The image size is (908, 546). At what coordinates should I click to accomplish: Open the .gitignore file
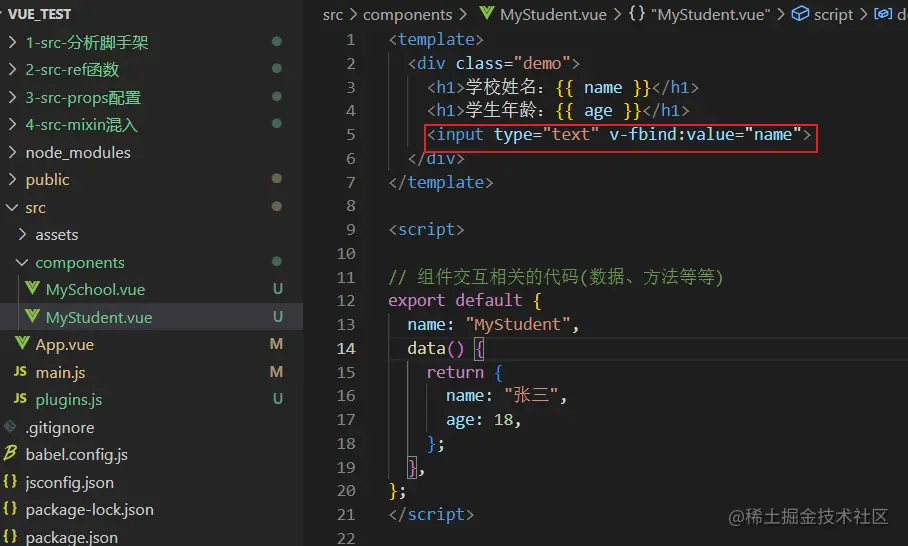[x=60, y=427]
